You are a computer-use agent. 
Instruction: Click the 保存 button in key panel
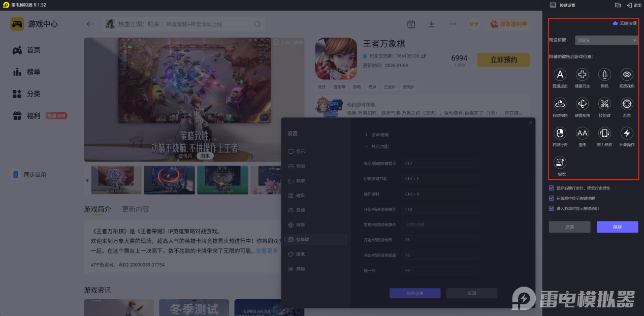click(x=617, y=227)
